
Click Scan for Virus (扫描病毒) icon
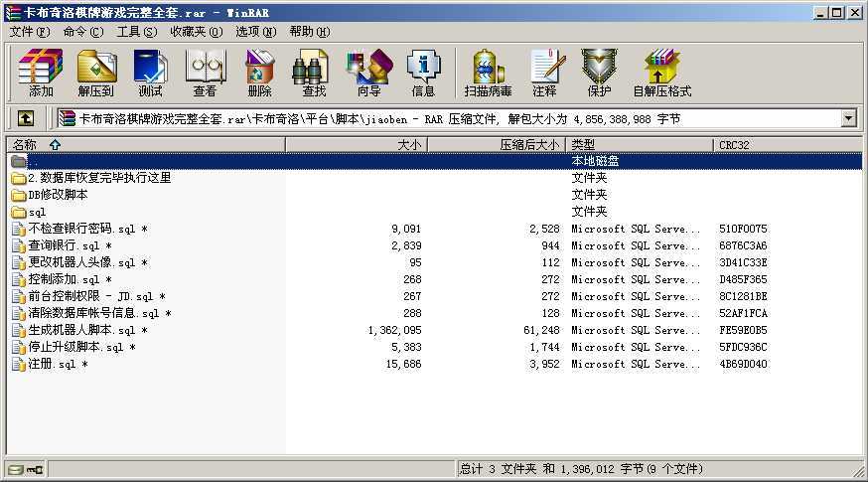488,73
